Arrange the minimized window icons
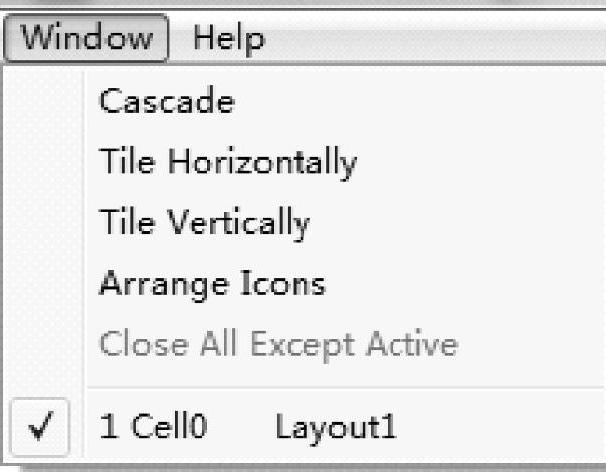 pos(212,284)
